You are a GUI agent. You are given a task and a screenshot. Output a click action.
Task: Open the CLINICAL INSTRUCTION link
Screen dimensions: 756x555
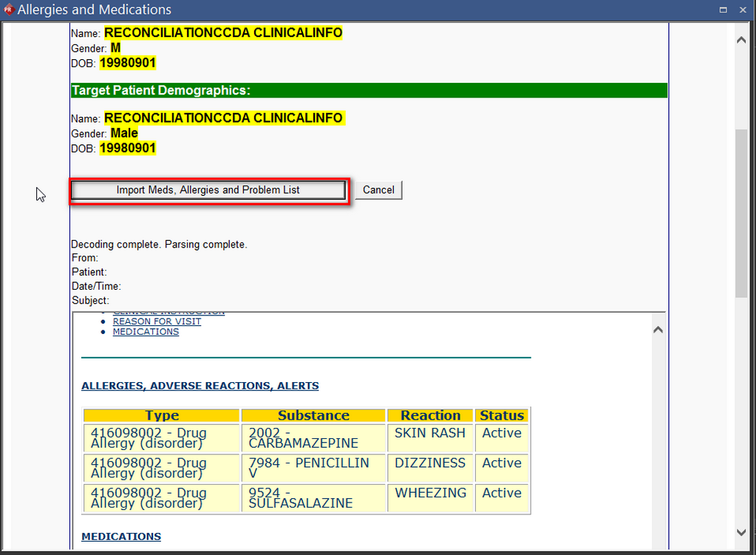[x=168, y=310]
